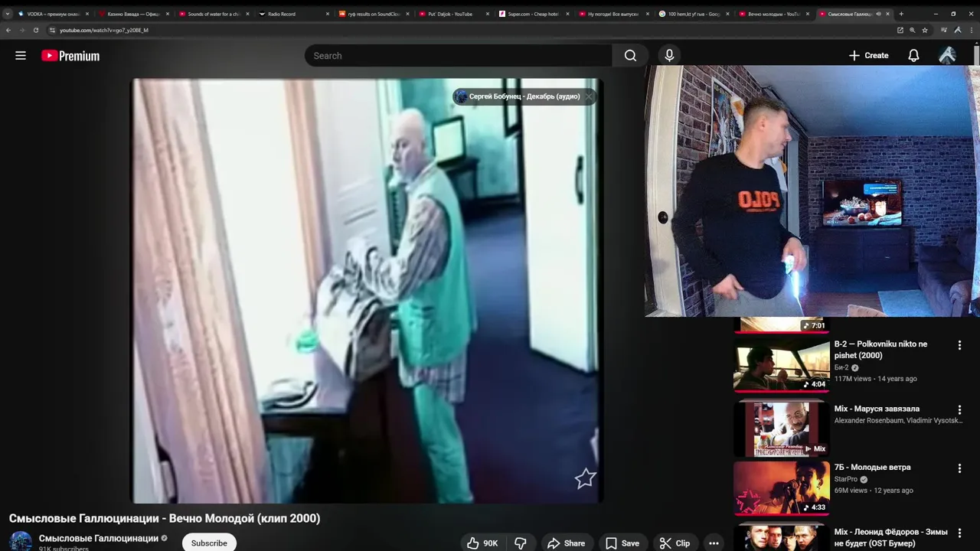The width and height of the screenshot is (980, 551).
Task: Switch to the Super.com Cheap hotel tab
Action: [x=535, y=14]
